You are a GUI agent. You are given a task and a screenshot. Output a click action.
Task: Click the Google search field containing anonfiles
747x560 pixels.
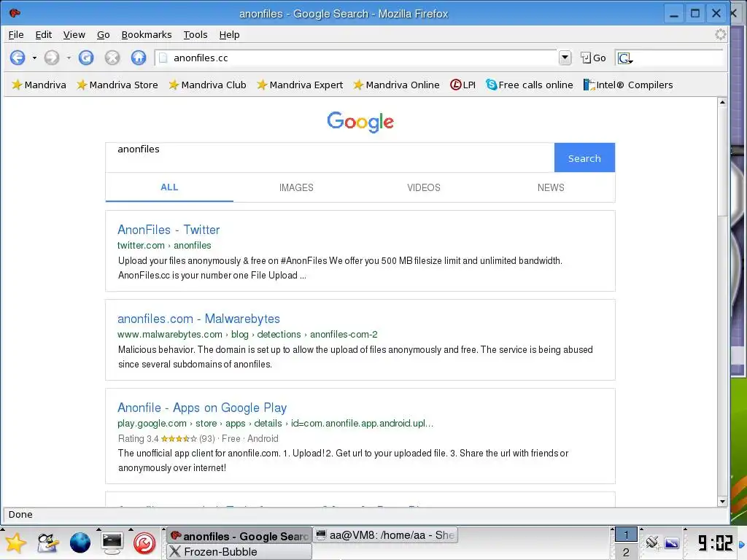(x=330, y=157)
